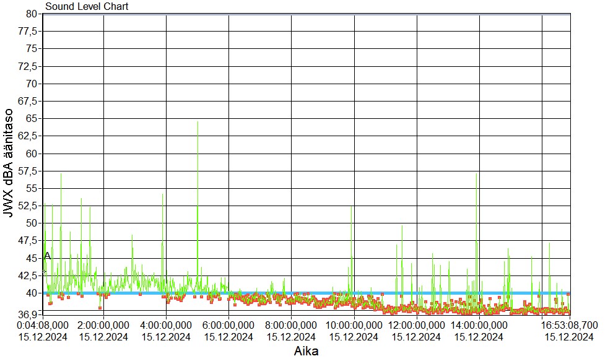
Task: Click the "Sound Level Chart" title
Action: (87, 7)
